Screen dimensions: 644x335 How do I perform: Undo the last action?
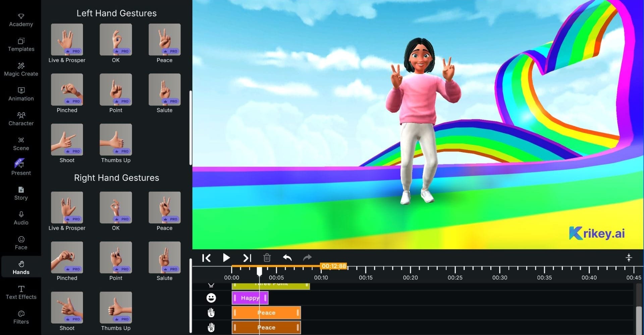click(x=287, y=258)
